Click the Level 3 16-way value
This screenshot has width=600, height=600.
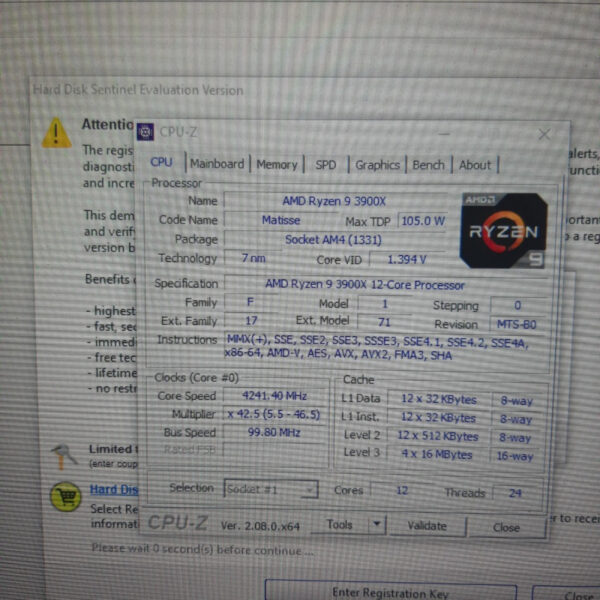tap(515, 456)
